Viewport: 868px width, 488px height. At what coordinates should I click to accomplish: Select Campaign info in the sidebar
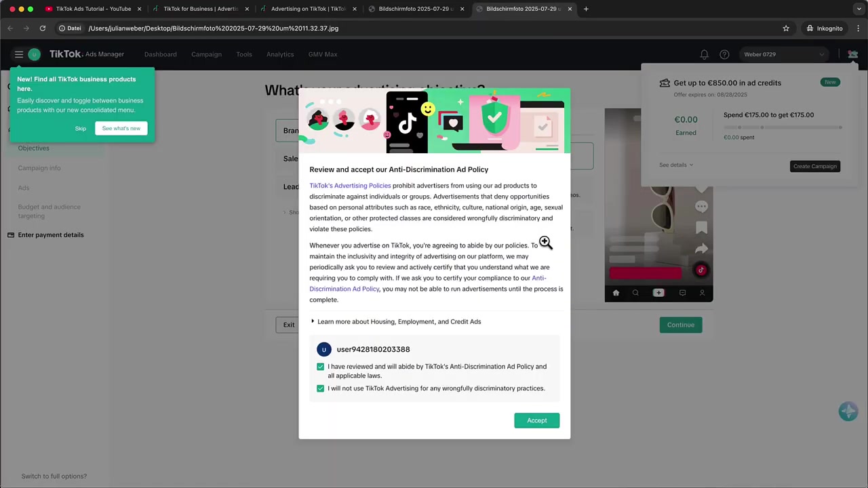coord(39,168)
